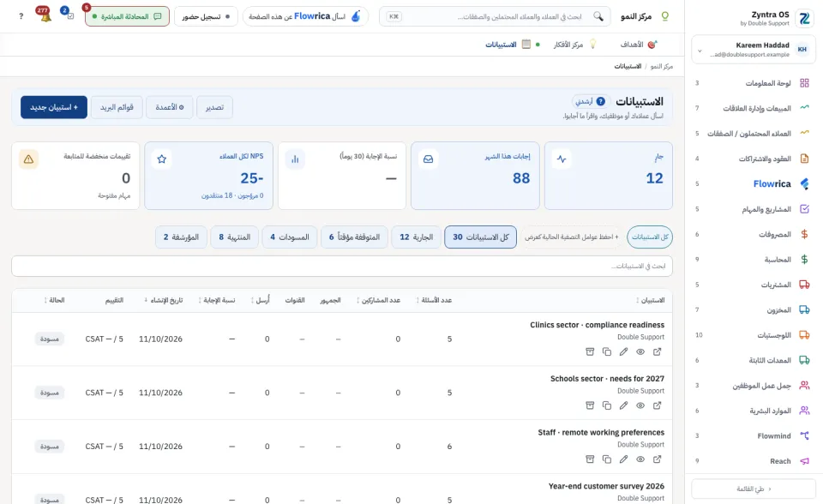Sort by نسبة الإجابة column
The image size is (823, 504).
pyautogui.click(x=216, y=300)
